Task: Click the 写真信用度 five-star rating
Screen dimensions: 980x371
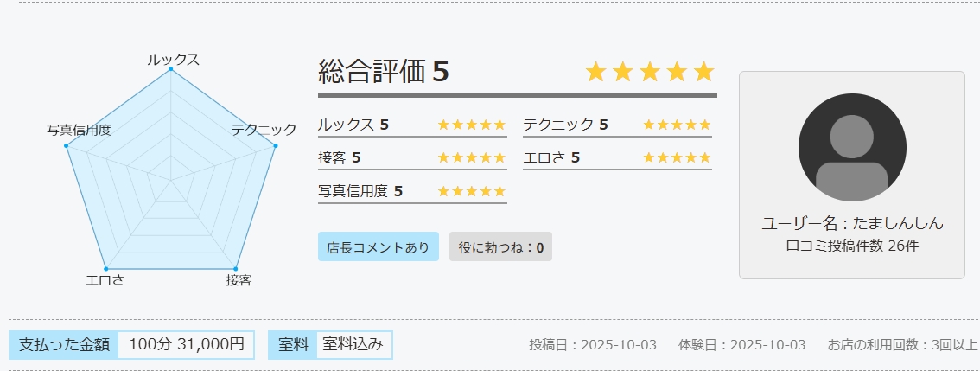Action: 471,191
